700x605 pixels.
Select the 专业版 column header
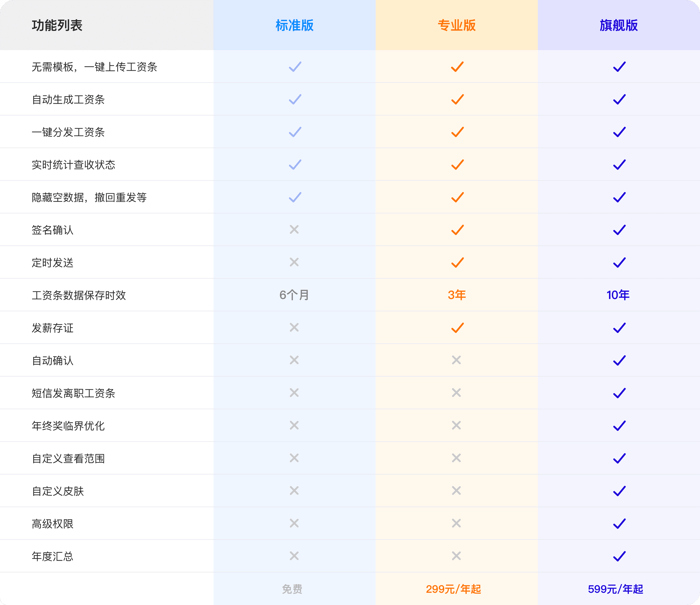pyautogui.click(x=456, y=25)
